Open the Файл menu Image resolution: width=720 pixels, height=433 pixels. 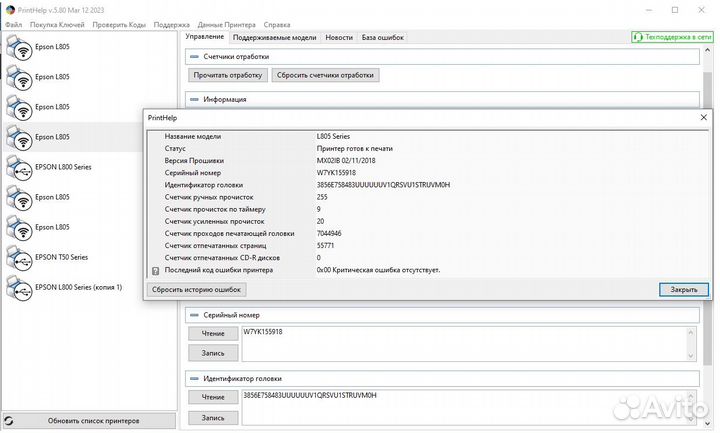[14, 25]
